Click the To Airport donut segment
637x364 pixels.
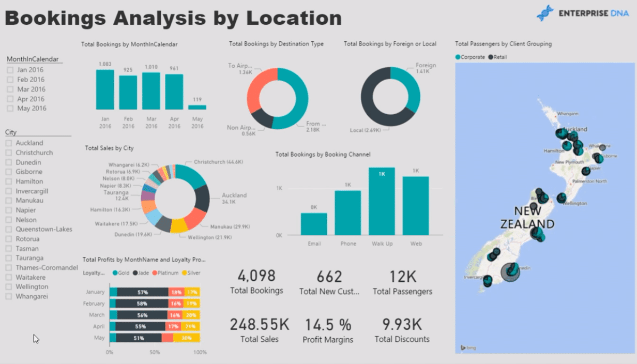coord(255,88)
